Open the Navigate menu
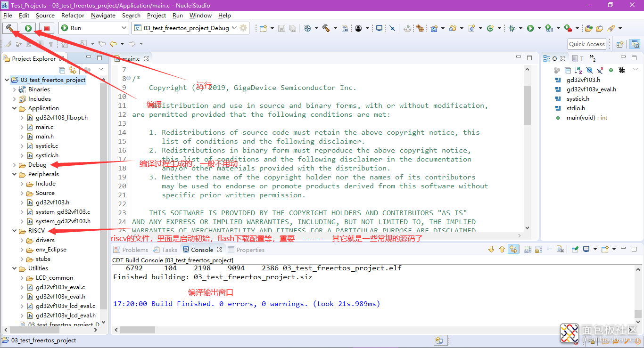 (103, 15)
